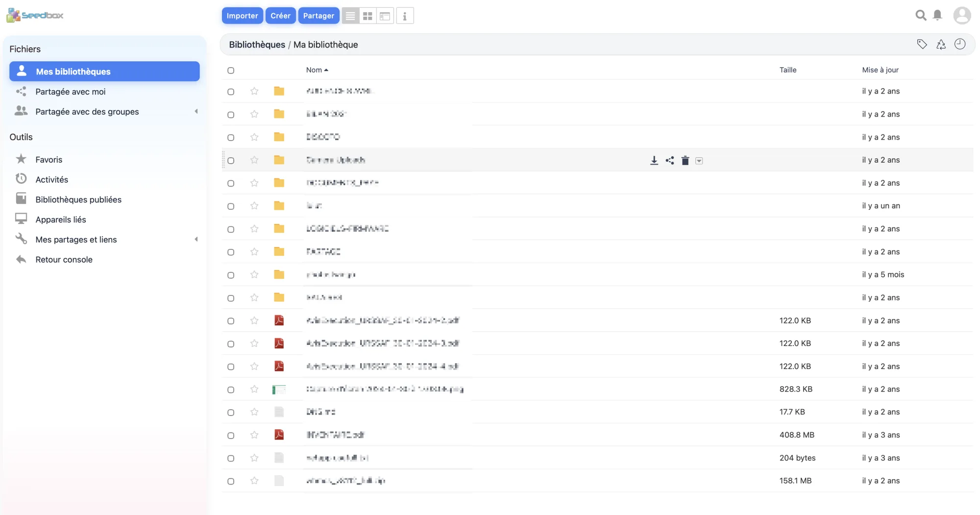Click the Créer button
Viewport: 980px width, 515px height.
pyautogui.click(x=280, y=16)
